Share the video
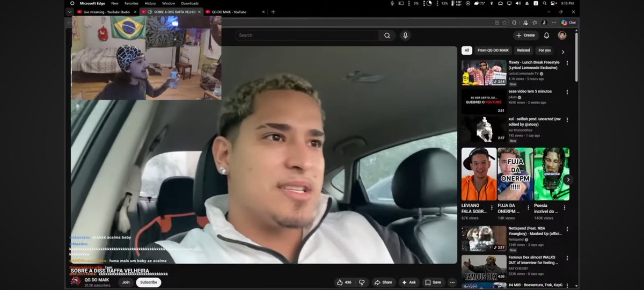The width and height of the screenshot is (644, 290). coord(383,282)
